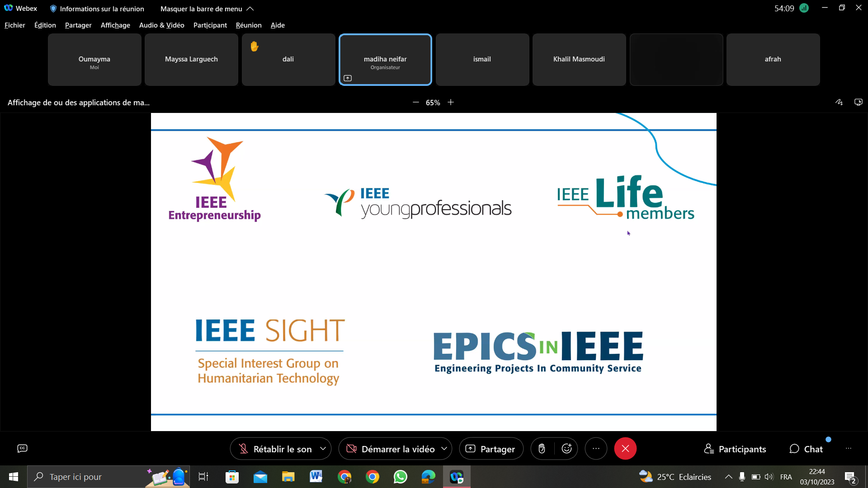Click the Partager share button
The height and width of the screenshot is (488, 868).
491,449
